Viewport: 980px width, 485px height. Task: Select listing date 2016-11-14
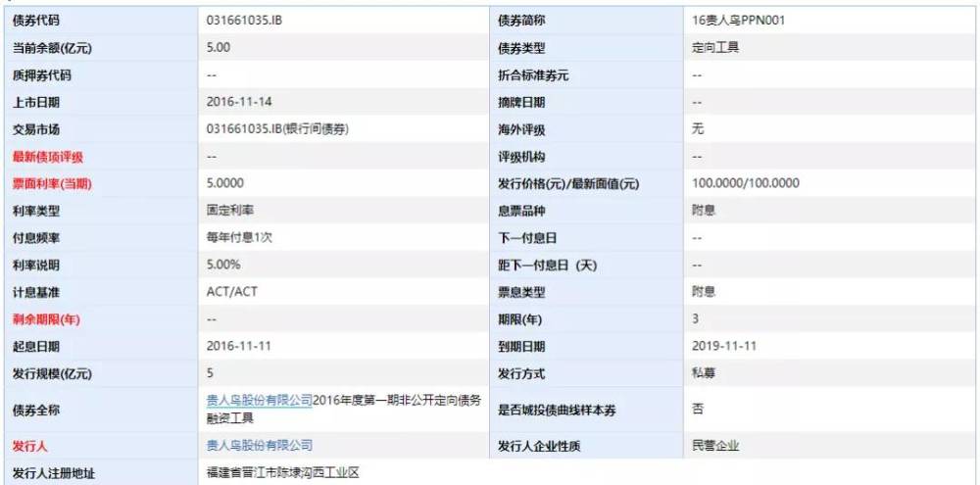click(x=239, y=101)
